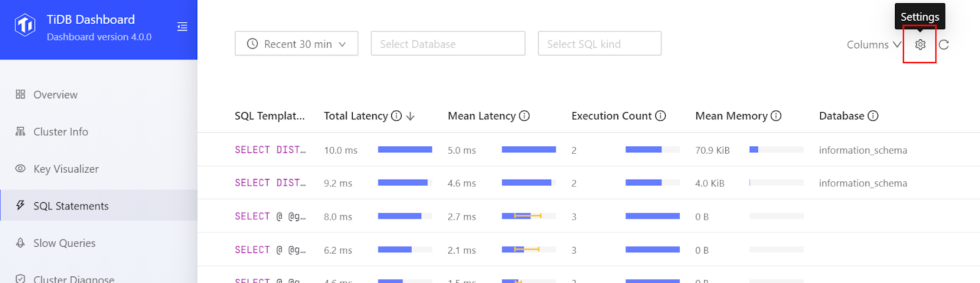Expand the Columns selector
This screenshot has height=283, width=980.
click(x=873, y=45)
